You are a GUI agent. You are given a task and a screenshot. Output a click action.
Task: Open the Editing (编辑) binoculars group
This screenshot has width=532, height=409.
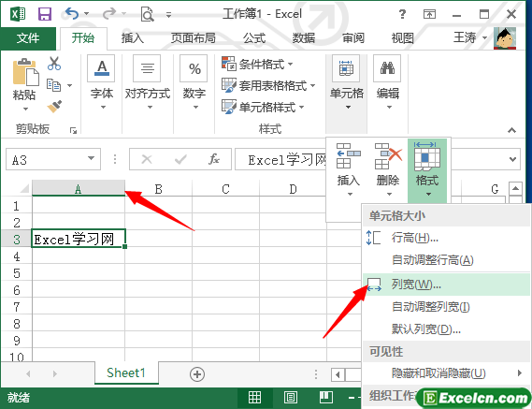pyautogui.click(x=387, y=82)
